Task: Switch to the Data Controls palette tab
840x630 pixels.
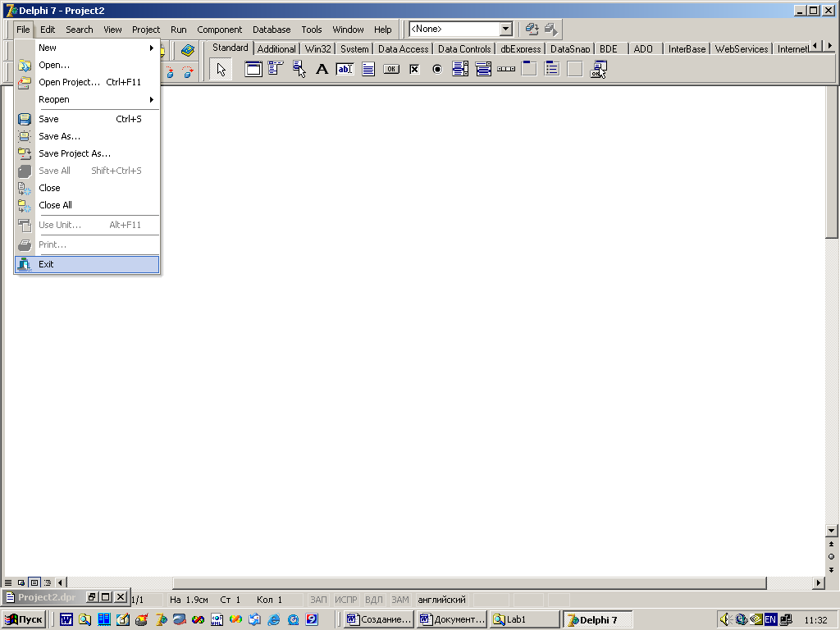Action: click(x=464, y=48)
